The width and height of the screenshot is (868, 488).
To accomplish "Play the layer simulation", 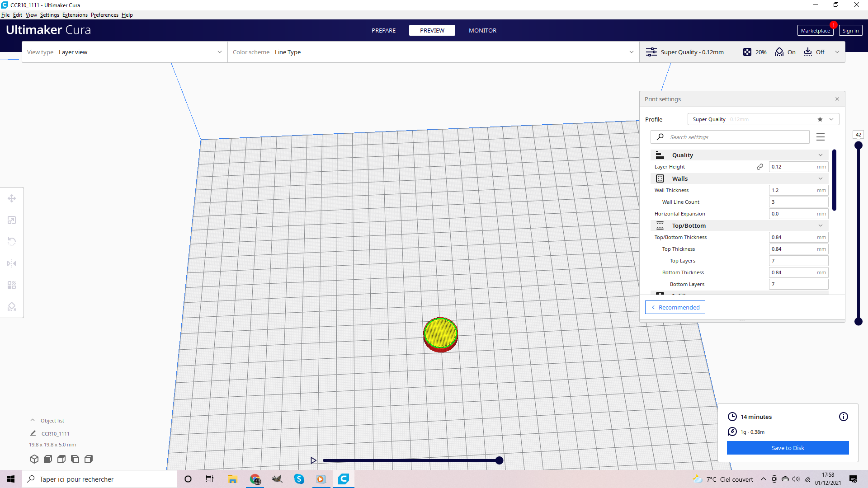I will coord(313,460).
